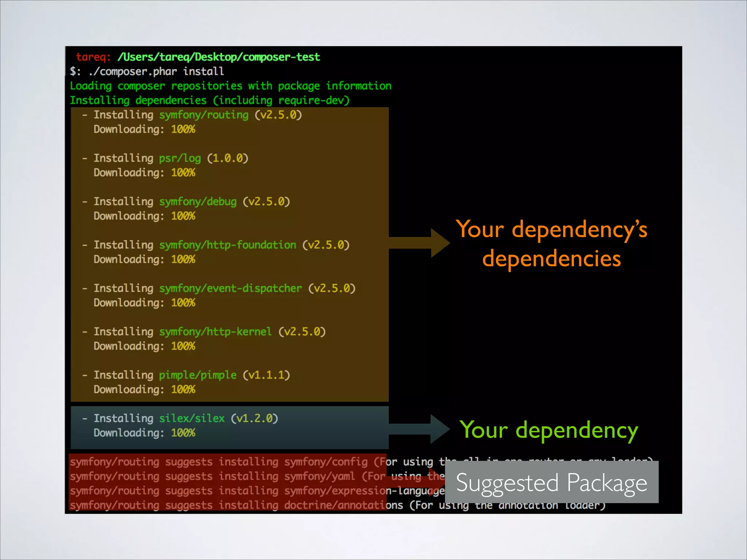Click the line suggesting symfony/expression-language
This screenshot has width=747, height=560.
point(257,491)
